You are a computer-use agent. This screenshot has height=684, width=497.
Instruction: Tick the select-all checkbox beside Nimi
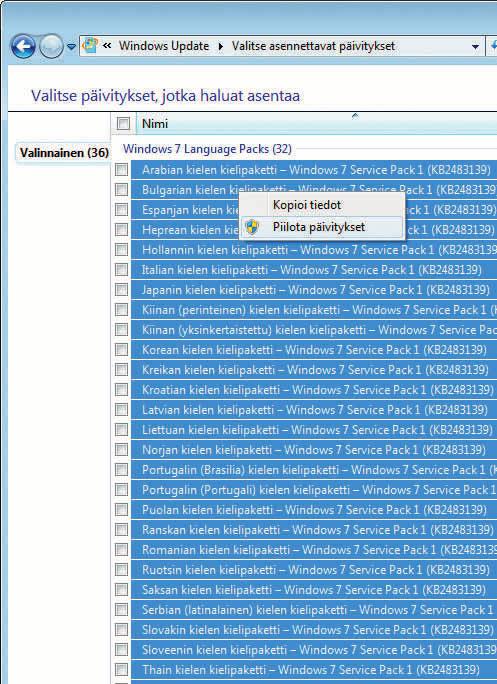[x=123, y=123]
